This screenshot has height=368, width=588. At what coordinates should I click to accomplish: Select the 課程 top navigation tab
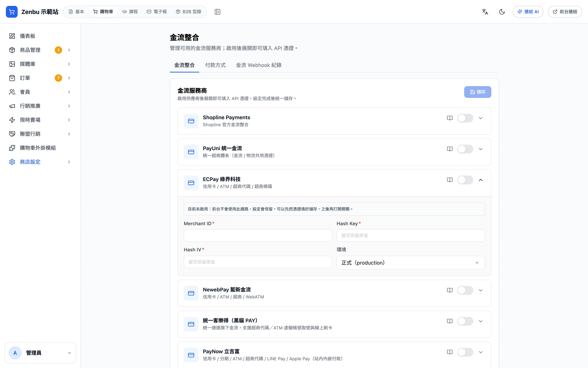click(130, 12)
